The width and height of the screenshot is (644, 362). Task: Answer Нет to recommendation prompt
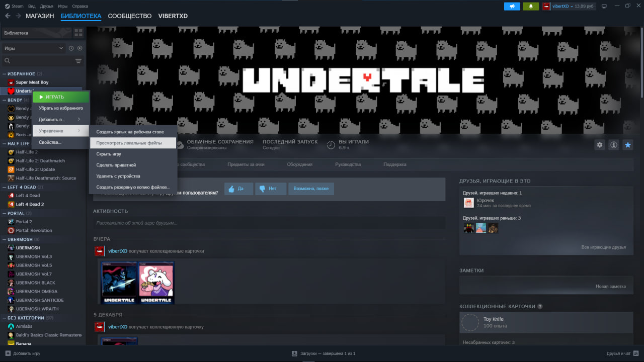(x=271, y=189)
